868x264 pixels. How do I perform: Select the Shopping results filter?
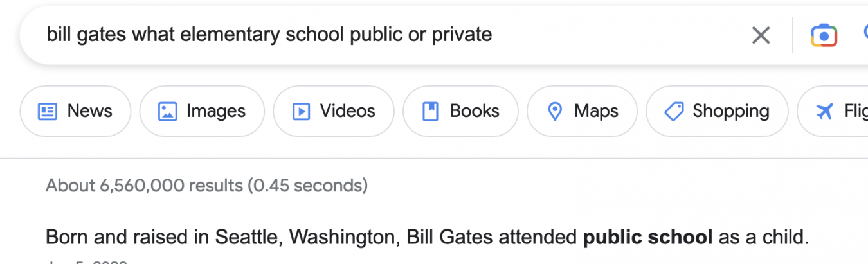tap(730, 111)
